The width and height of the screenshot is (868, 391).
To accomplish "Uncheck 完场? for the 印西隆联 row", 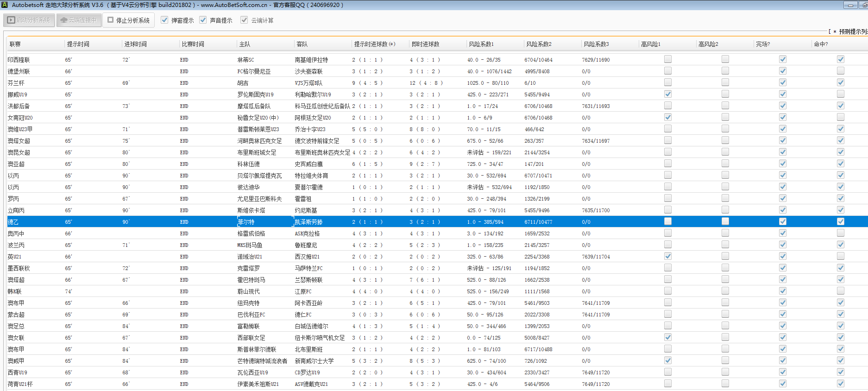I will (782, 59).
